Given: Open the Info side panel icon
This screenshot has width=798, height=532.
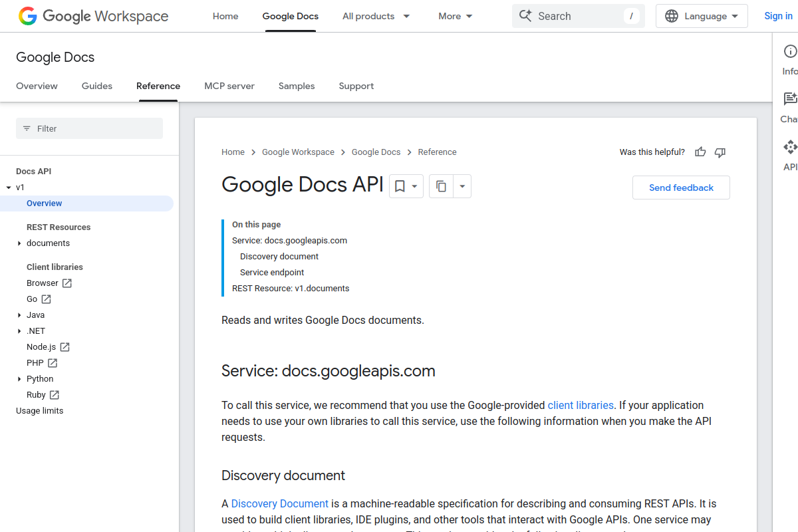Looking at the screenshot, I should coord(790,51).
